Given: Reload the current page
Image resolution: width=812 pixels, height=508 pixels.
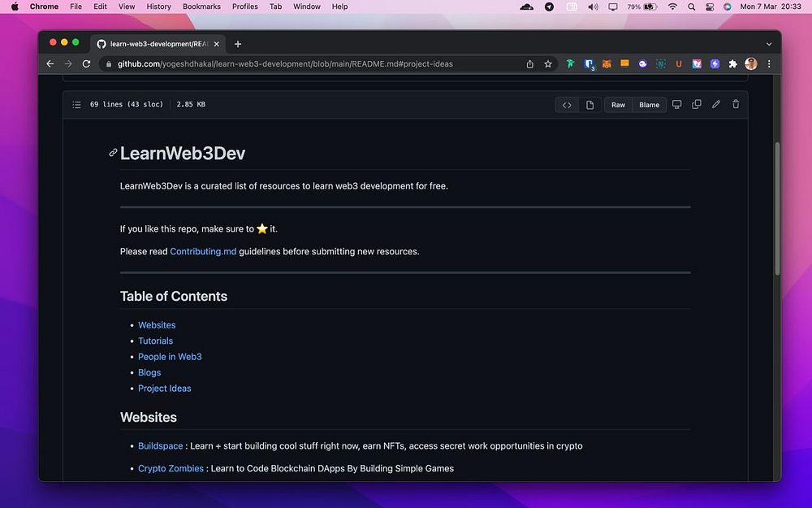Looking at the screenshot, I should point(87,63).
